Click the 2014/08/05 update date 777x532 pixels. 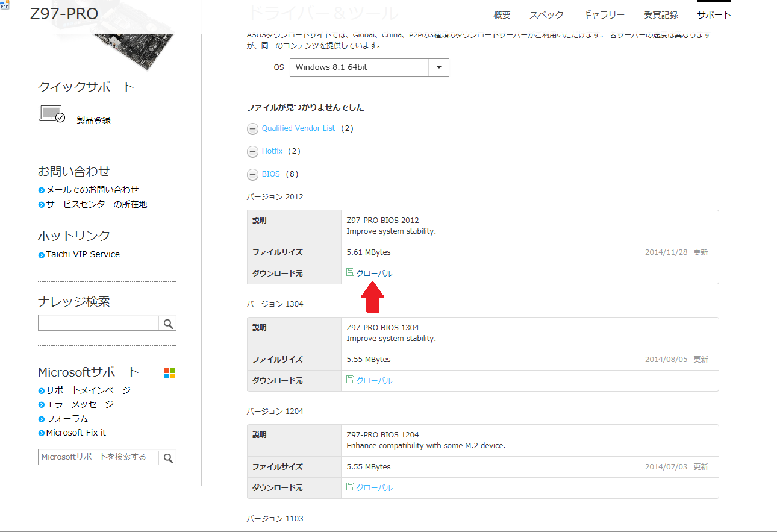666,360
